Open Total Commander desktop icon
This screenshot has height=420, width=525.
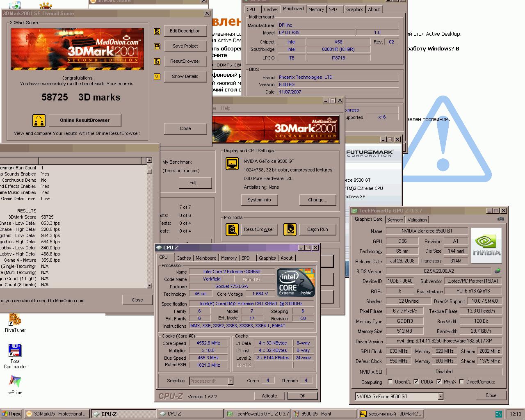[x=15, y=356]
